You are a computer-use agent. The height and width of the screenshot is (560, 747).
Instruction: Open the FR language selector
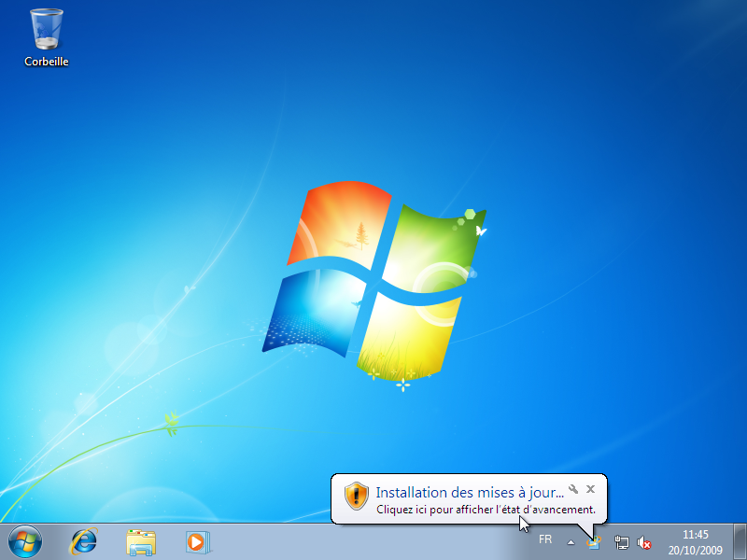click(x=544, y=539)
